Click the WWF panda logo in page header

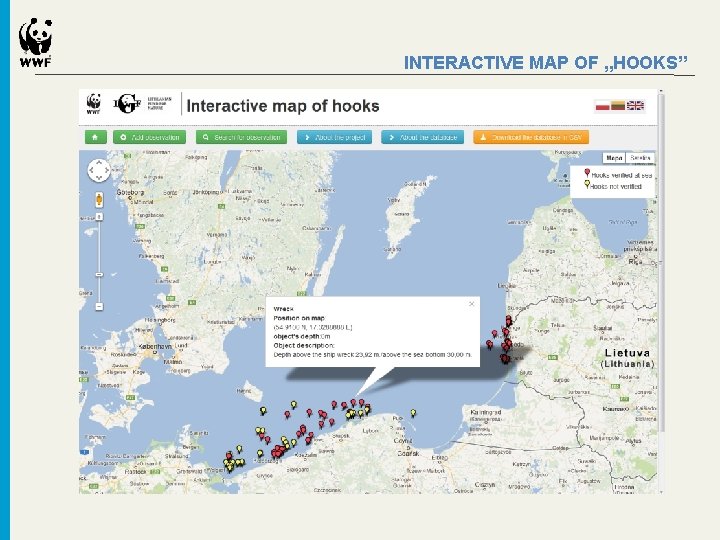click(x=93, y=104)
